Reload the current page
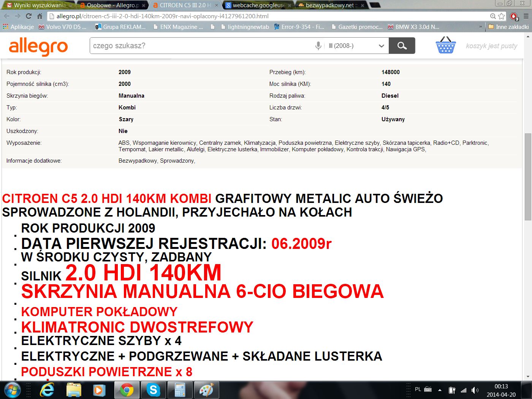 pos(28,16)
